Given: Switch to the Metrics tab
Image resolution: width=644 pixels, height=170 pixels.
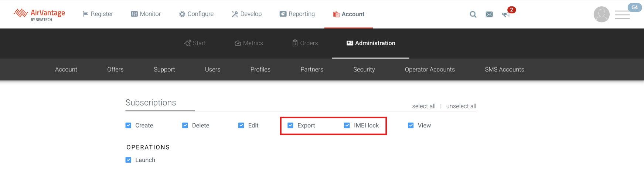Looking at the screenshot, I should (x=249, y=43).
